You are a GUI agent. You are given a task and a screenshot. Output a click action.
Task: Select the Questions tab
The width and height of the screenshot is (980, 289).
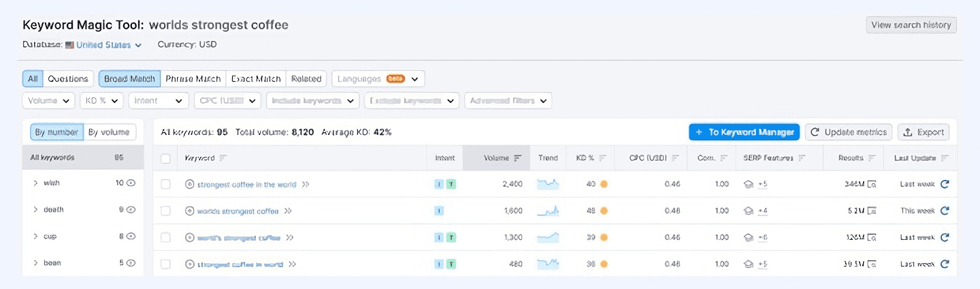68,78
